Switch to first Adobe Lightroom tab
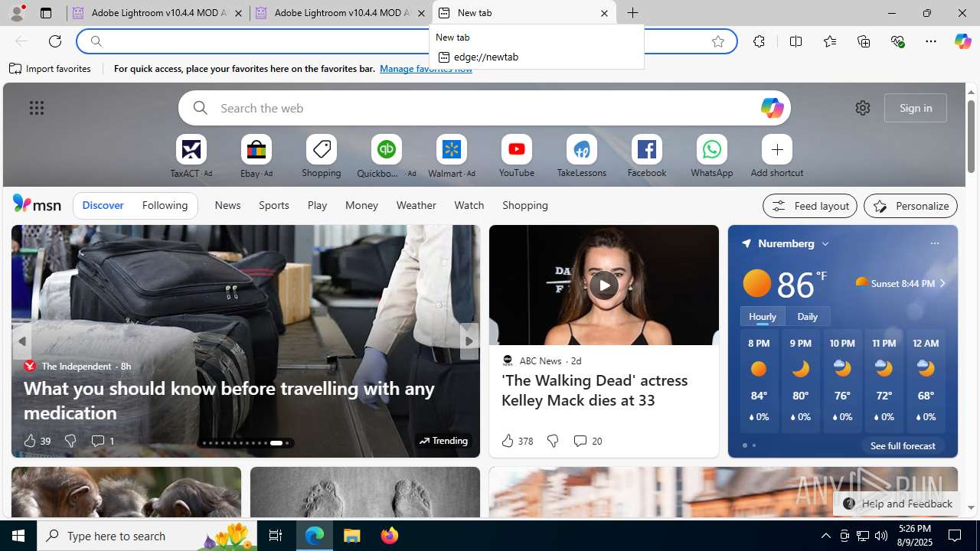Image resolution: width=980 pixels, height=551 pixels. 158,13
